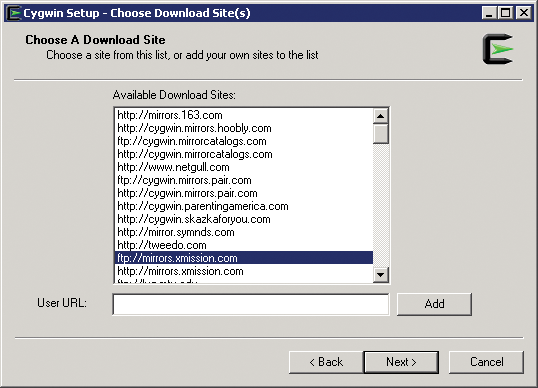Viewport: 538px width, 388px height.
Task: Select http://mirror.symnds.com mirror
Action: (244, 232)
